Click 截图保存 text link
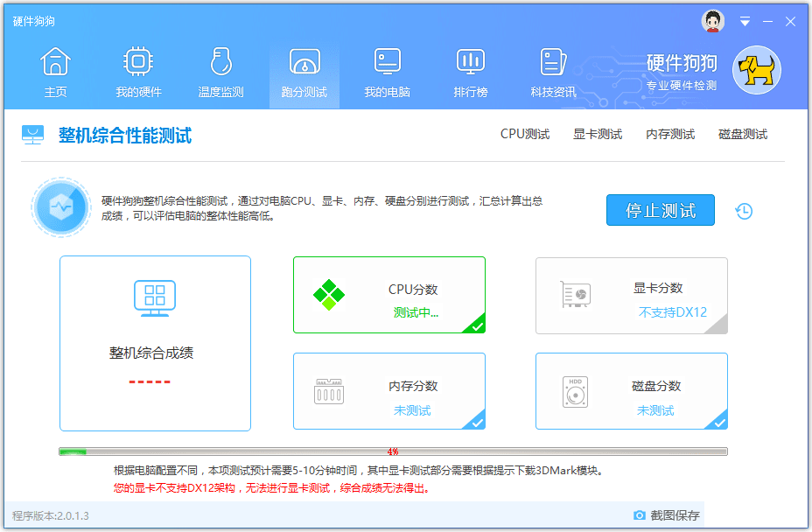 [675, 514]
